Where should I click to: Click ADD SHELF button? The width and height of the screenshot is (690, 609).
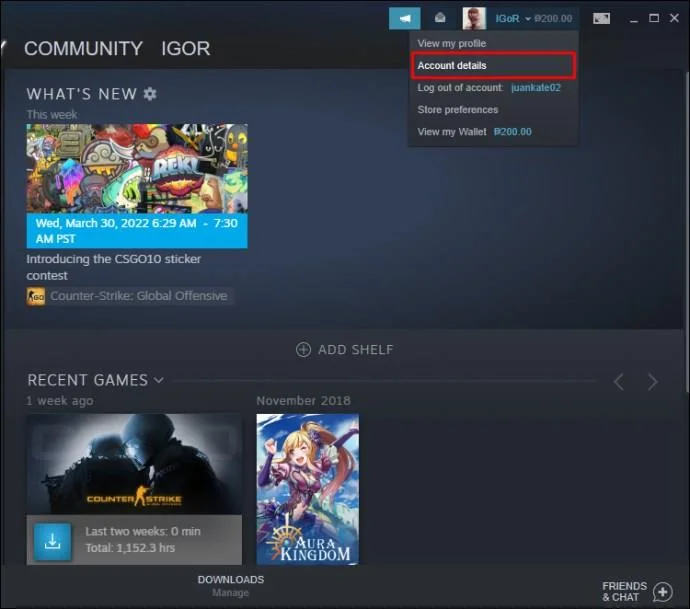(345, 350)
